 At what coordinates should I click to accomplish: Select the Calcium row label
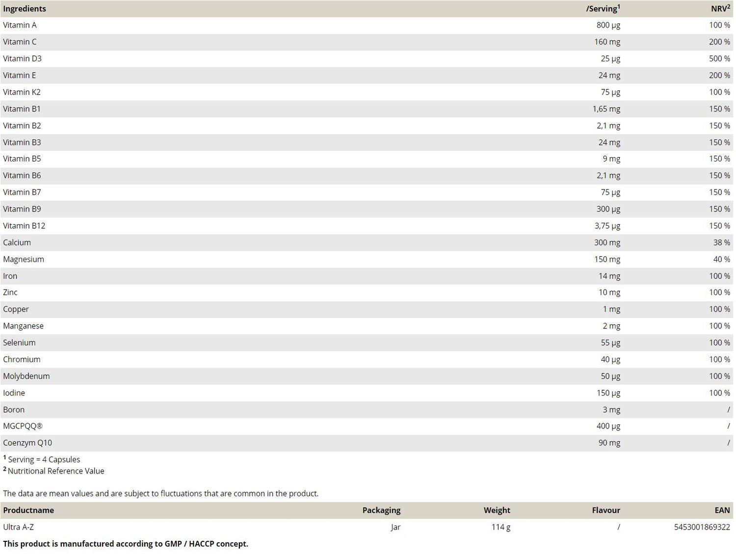click(17, 242)
